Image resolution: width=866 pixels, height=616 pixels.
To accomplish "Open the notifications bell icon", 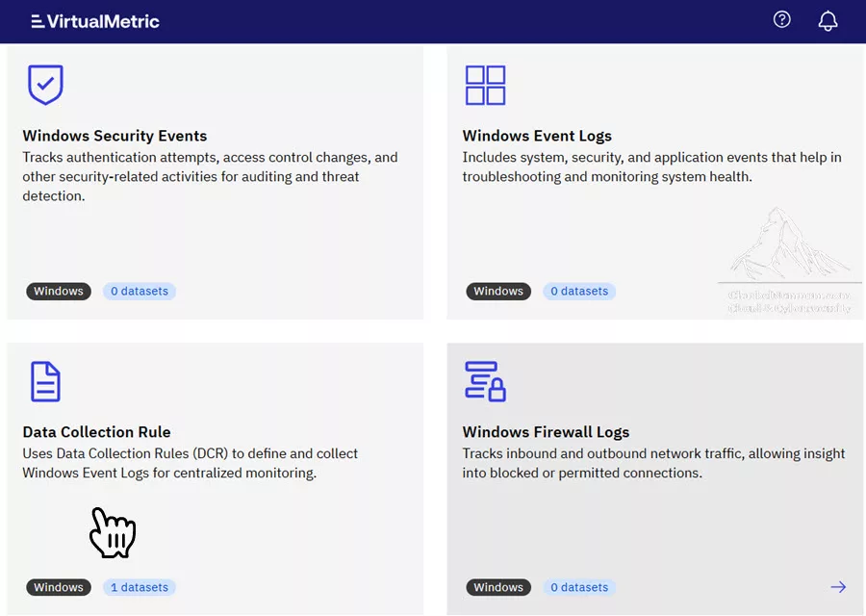I will click(x=828, y=21).
